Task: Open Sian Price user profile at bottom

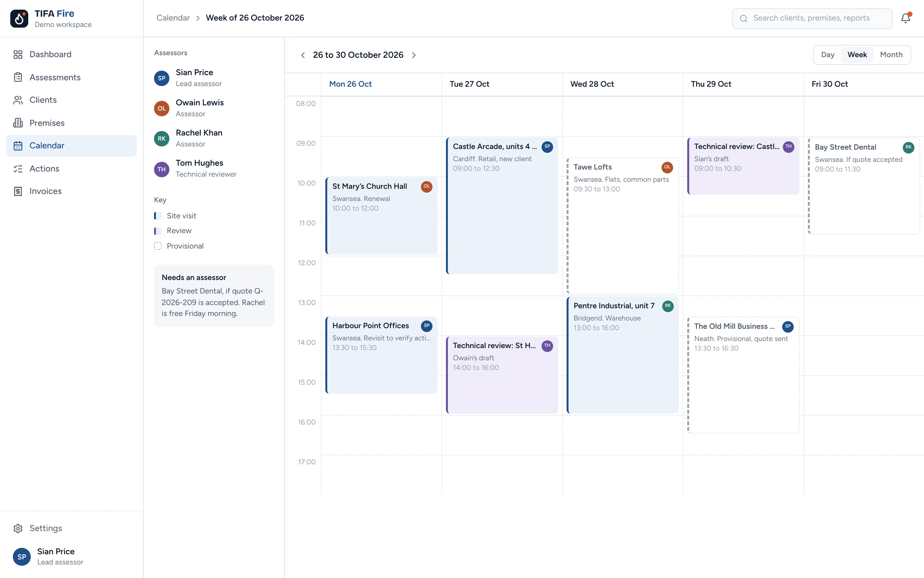Action: point(72,556)
